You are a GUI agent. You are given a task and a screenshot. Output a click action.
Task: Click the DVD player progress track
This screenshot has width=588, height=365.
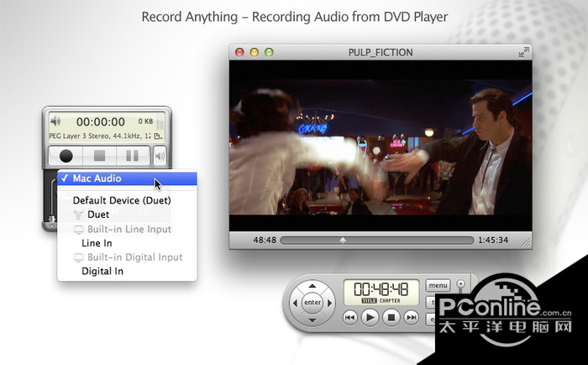(377, 240)
